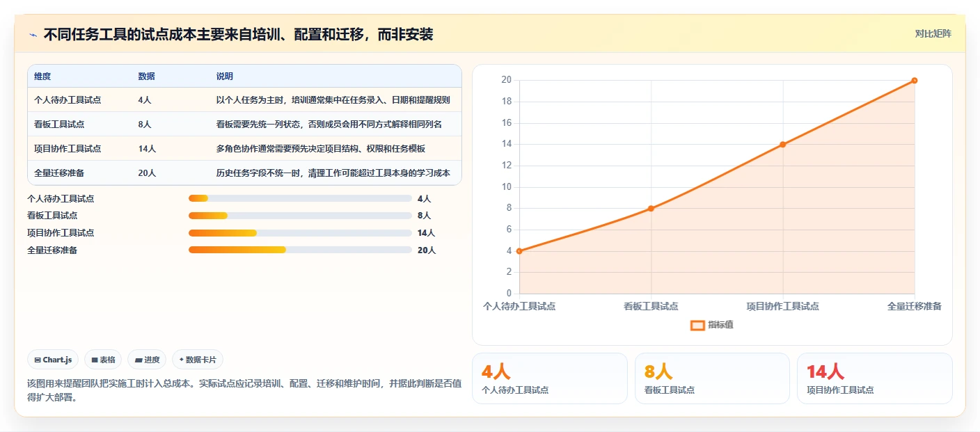Click the 看板工具试点 progress bar
This screenshot has width=980, height=432.
[300, 216]
